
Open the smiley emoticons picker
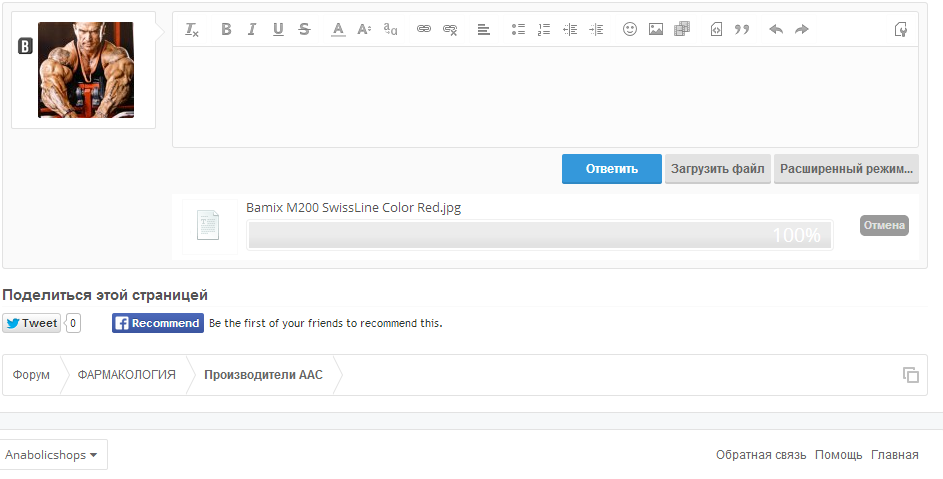point(630,30)
